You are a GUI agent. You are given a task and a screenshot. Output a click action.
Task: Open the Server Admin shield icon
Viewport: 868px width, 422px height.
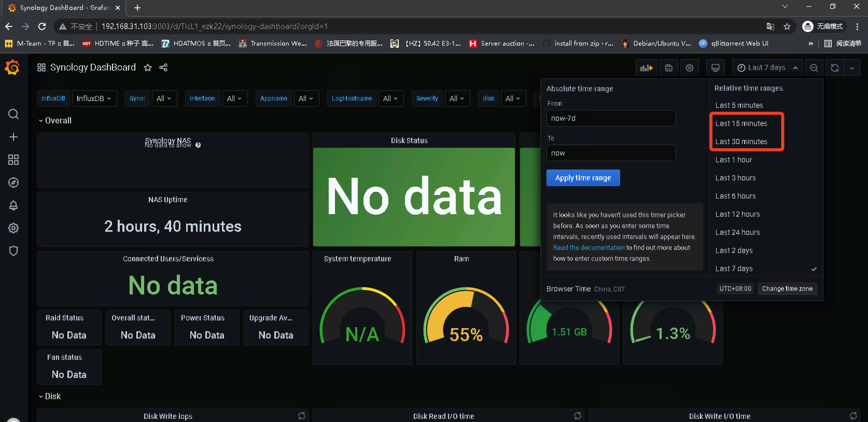click(x=13, y=251)
